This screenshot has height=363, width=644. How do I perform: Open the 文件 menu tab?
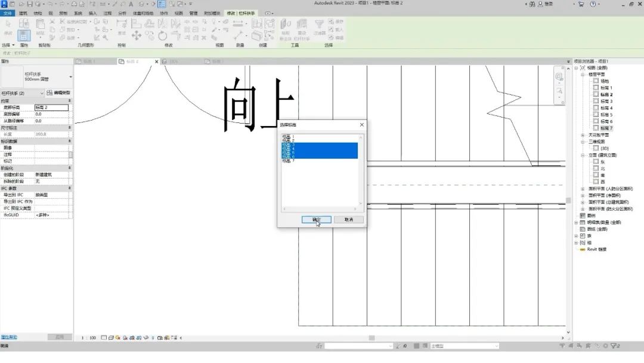pyautogui.click(x=7, y=13)
